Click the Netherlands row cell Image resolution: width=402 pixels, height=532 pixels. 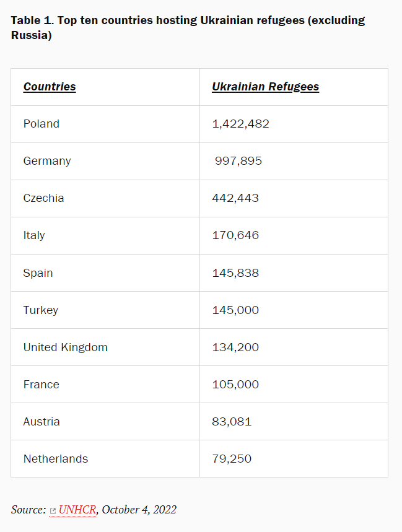coord(56,459)
